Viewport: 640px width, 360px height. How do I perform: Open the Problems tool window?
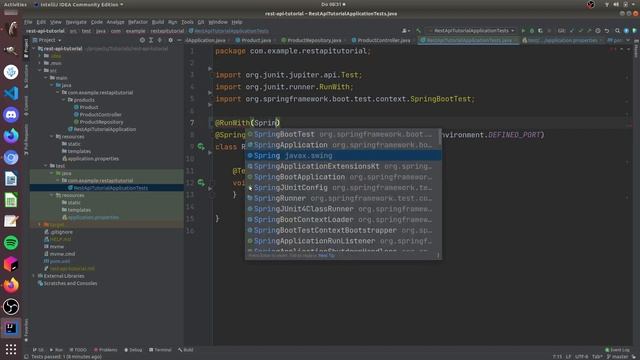[x=105, y=350]
